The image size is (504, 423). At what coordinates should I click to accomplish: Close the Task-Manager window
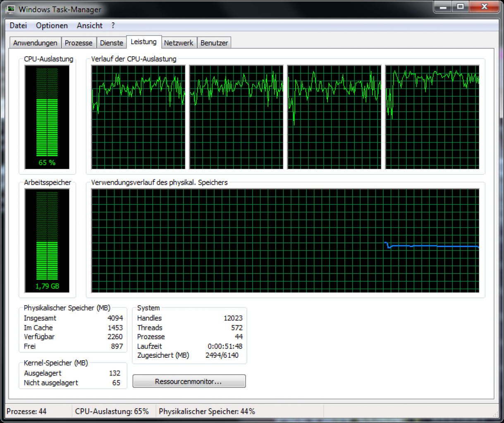[484, 7]
